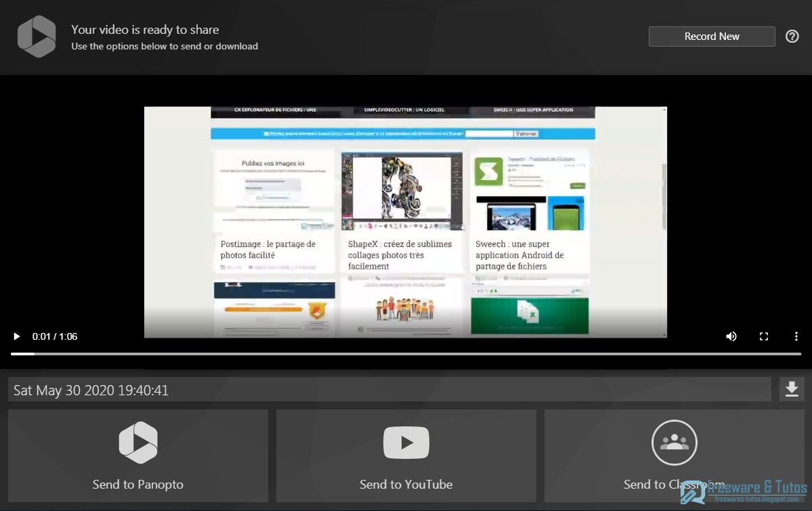Send the video to Classroom
This screenshot has width=812, height=511.
[x=675, y=456]
